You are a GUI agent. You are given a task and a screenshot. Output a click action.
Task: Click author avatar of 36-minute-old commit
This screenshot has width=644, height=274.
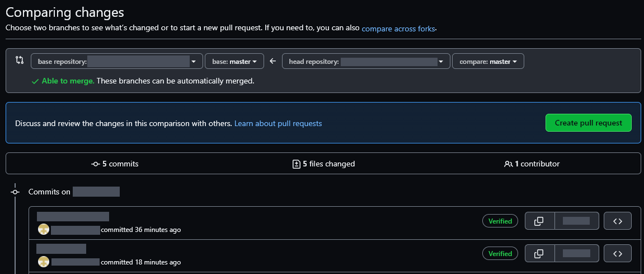[43, 230]
